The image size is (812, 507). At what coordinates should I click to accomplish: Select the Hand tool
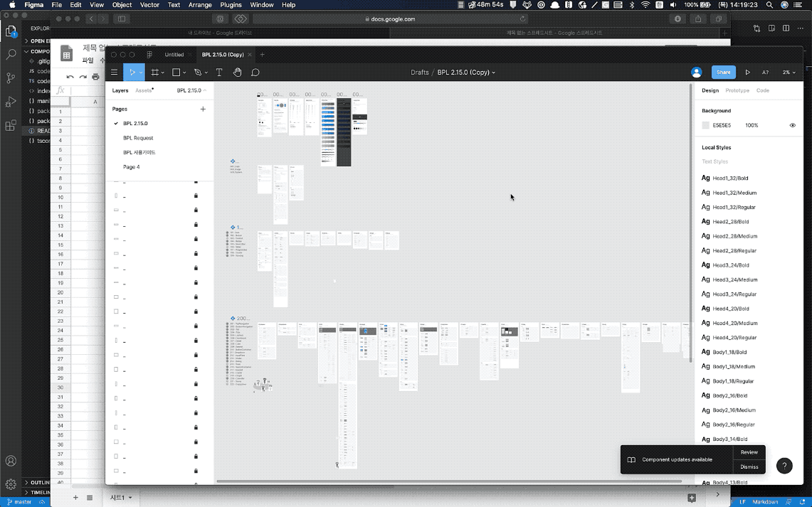237,73
